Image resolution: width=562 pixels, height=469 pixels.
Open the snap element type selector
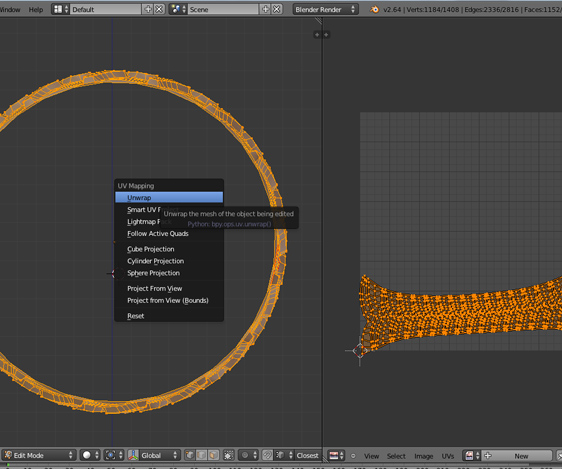click(284, 455)
